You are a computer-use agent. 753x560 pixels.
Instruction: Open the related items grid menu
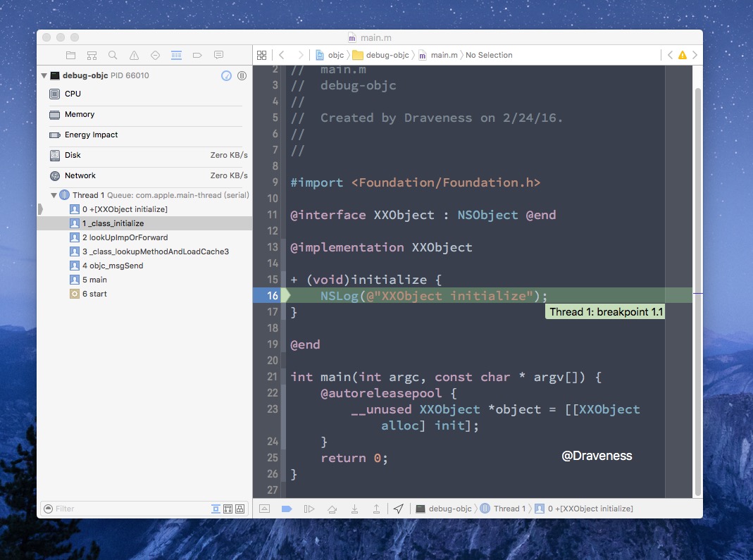pos(262,55)
